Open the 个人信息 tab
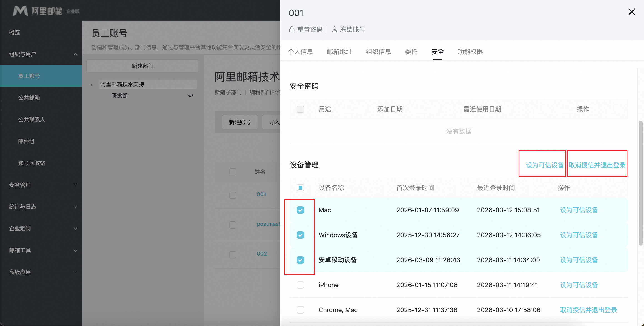This screenshot has width=644, height=326. [300, 52]
